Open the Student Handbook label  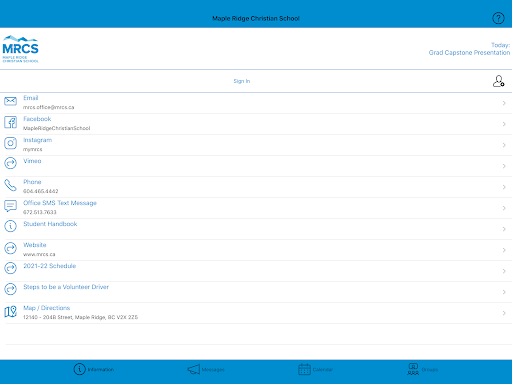(50, 224)
